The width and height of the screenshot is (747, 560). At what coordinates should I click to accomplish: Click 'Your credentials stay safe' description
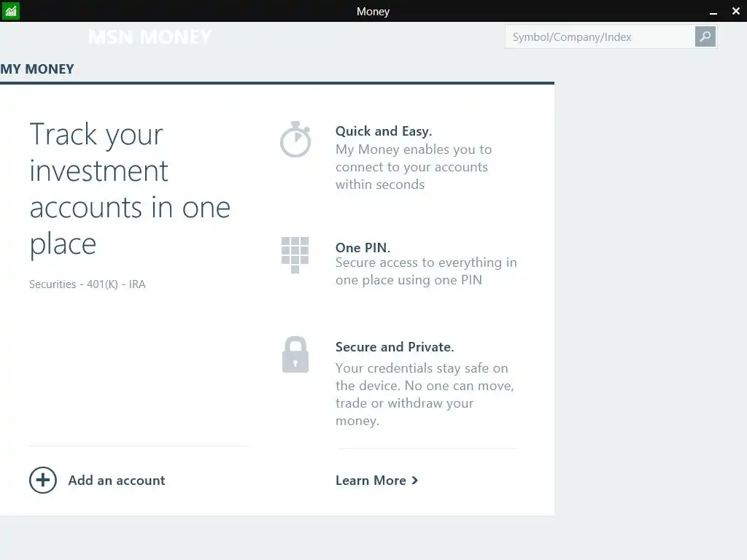pyautogui.click(x=425, y=394)
